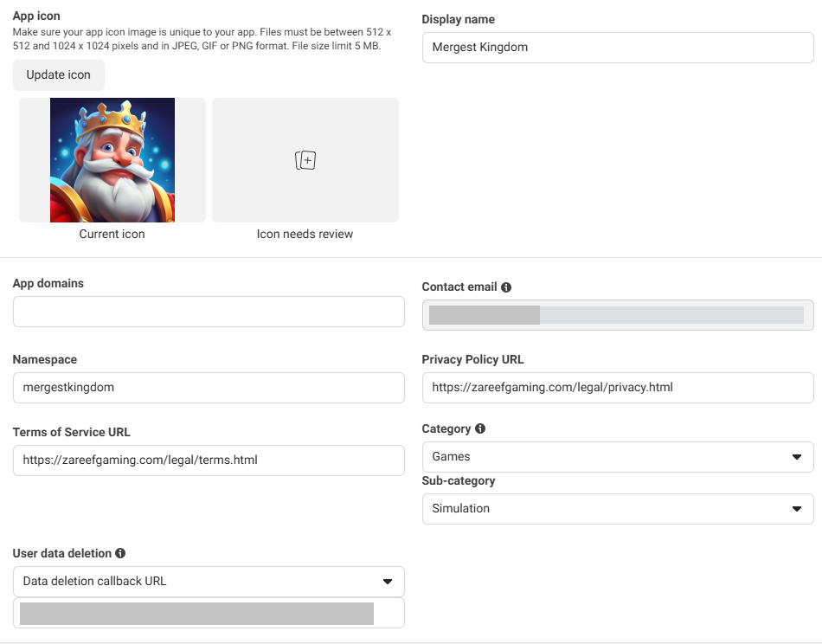Click inside the App domains field

(208, 311)
